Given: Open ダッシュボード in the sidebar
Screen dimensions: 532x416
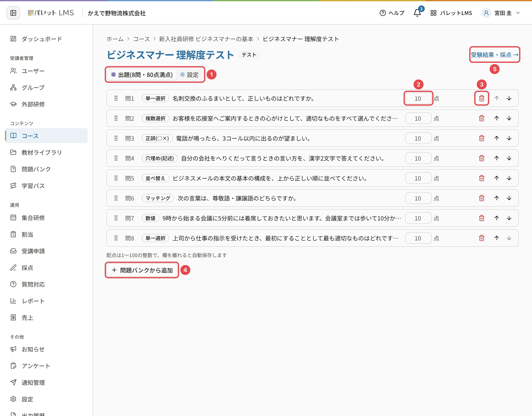Looking at the screenshot, I should [x=46, y=39].
